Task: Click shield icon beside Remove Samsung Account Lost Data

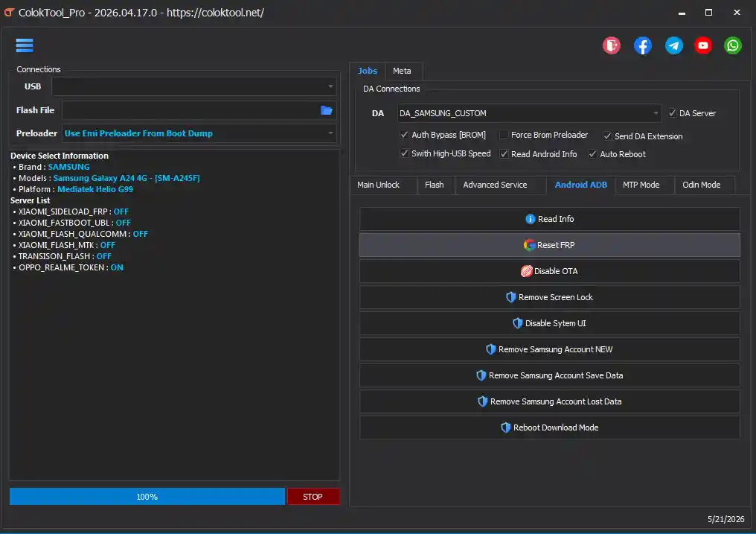Action: [x=482, y=401]
